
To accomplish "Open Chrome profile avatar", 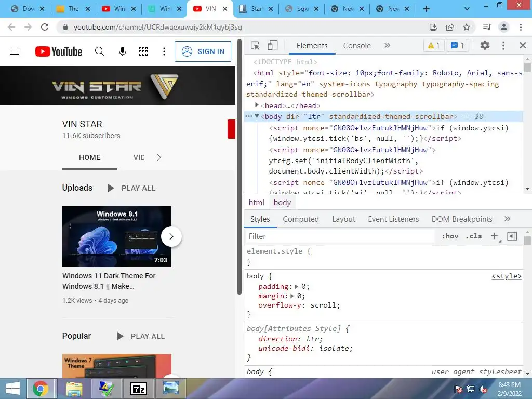I will point(504,27).
